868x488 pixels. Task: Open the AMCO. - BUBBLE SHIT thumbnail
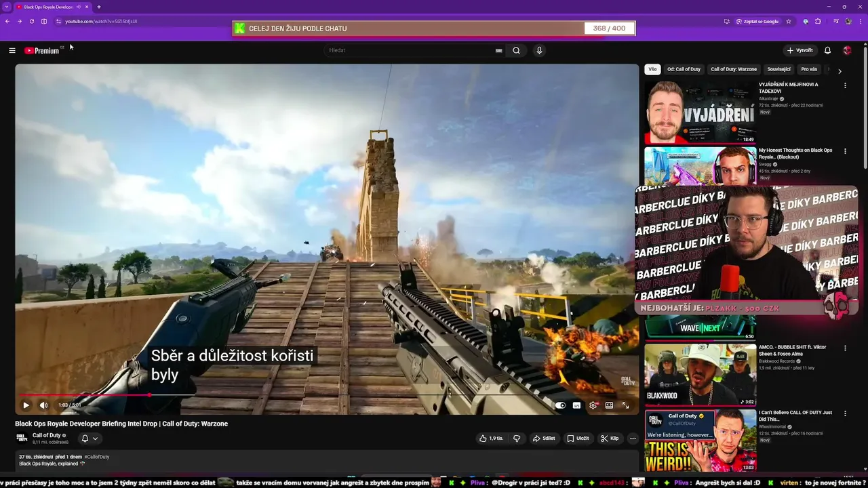click(700, 375)
